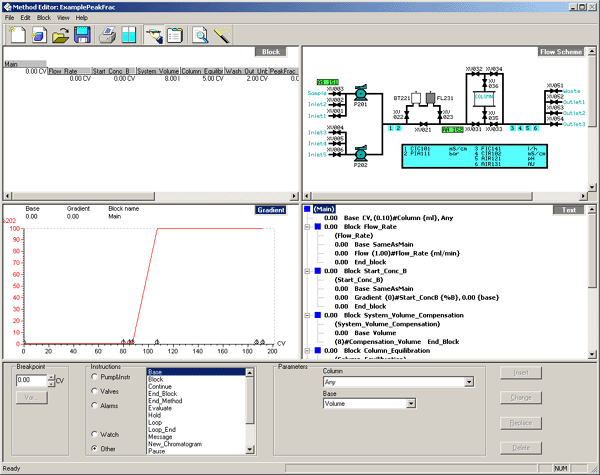Click the column panes toolbar icon

pos(129,35)
